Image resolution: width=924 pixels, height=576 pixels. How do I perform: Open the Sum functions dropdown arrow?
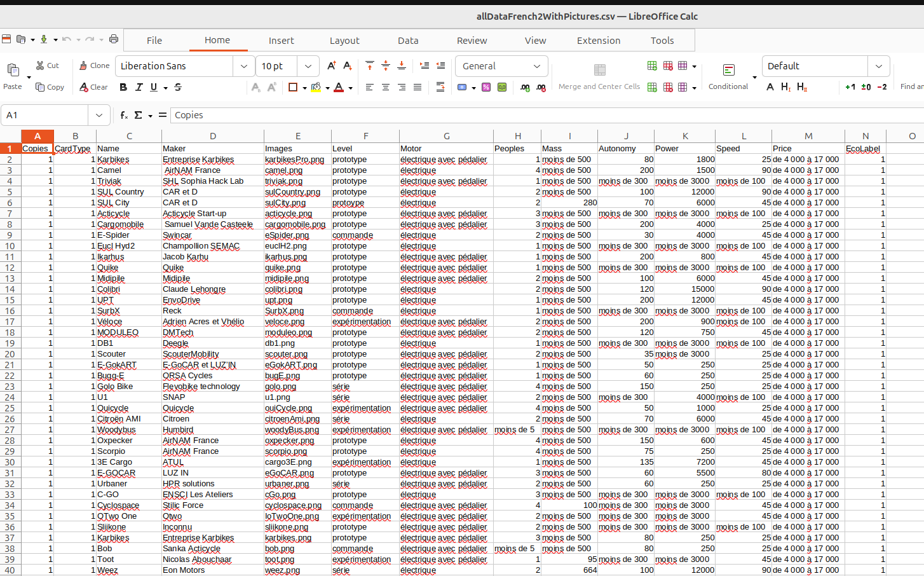click(150, 116)
